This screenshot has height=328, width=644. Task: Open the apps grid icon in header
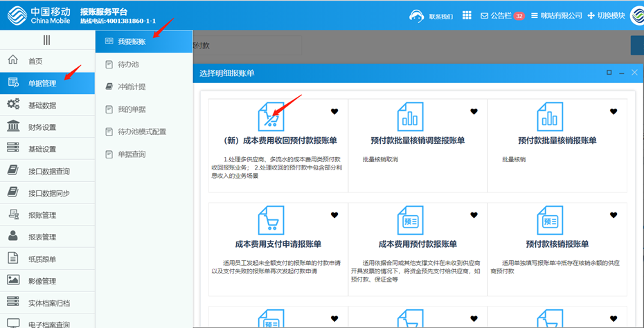pyautogui.click(x=467, y=15)
